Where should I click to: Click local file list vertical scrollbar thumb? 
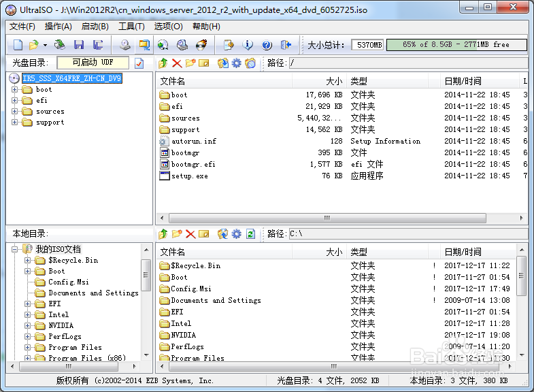pyautogui.click(x=521, y=276)
